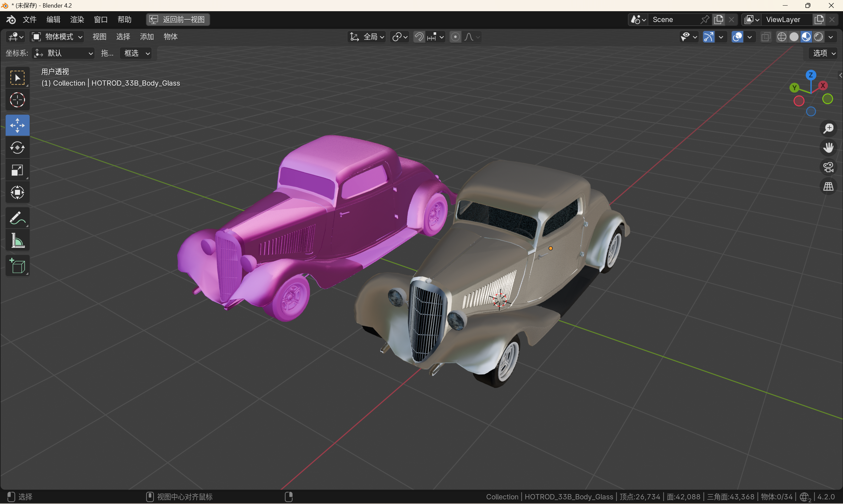Activate the Rotate tool in toolbar
The width and height of the screenshot is (843, 504).
pyautogui.click(x=17, y=148)
